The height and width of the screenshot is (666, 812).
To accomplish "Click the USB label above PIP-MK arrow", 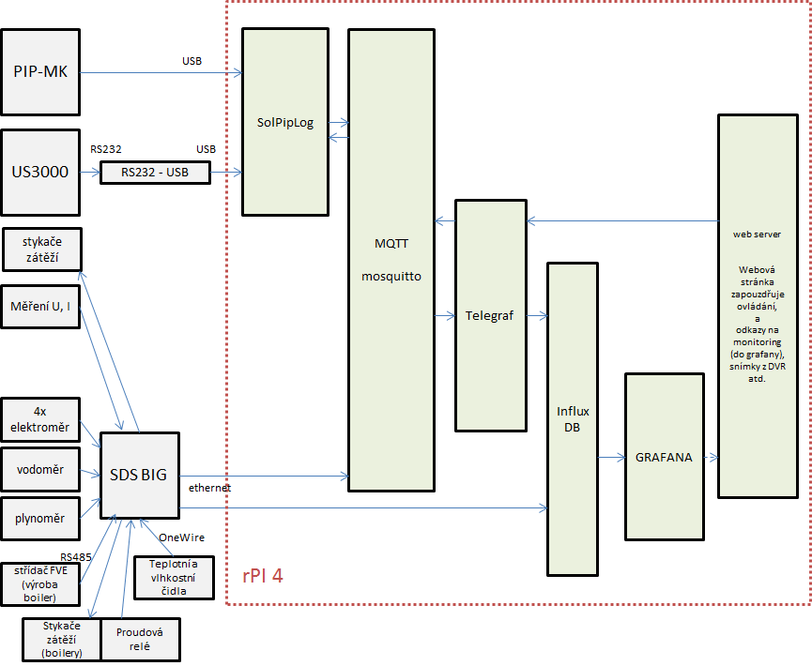I will point(192,61).
